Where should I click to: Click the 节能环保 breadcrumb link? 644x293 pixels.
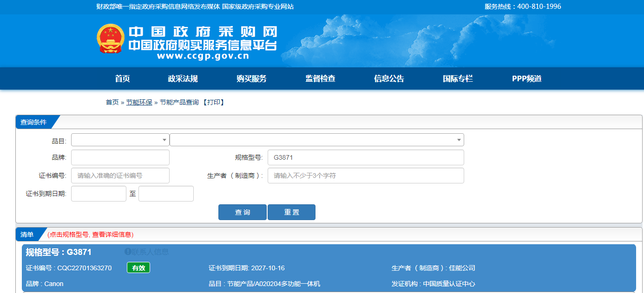point(139,102)
